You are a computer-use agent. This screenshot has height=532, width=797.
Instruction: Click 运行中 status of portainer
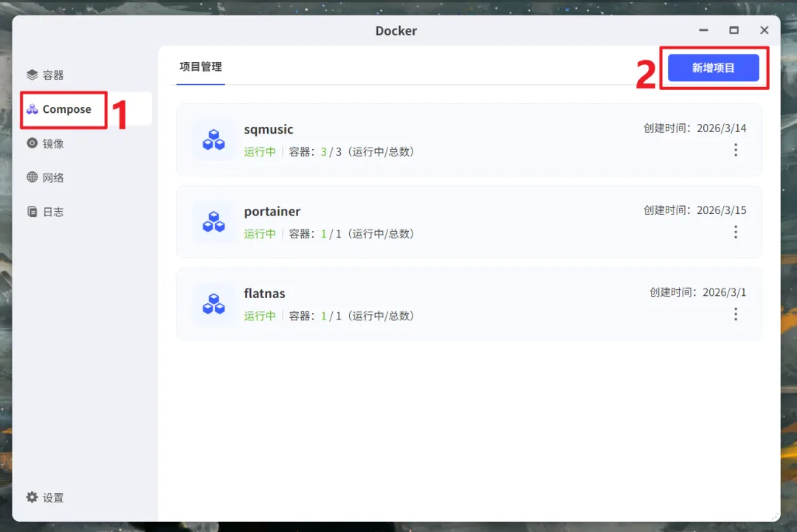pyautogui.click(x=260, y=234)
